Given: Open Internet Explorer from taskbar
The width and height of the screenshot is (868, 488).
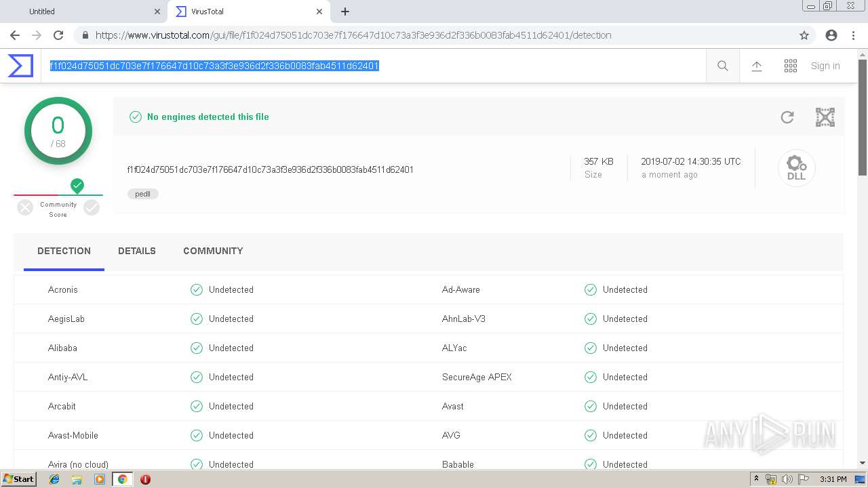Looking at the screenshot, I should point(54,479).
